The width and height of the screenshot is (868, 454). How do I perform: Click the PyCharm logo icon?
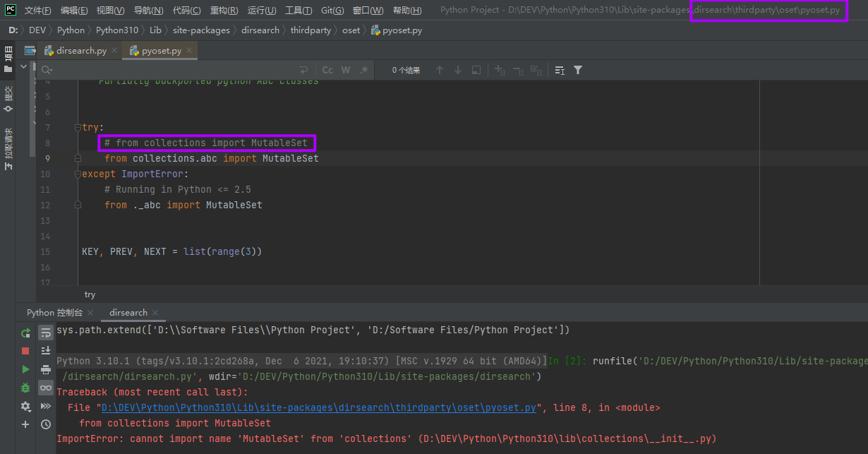pos(10,10)
